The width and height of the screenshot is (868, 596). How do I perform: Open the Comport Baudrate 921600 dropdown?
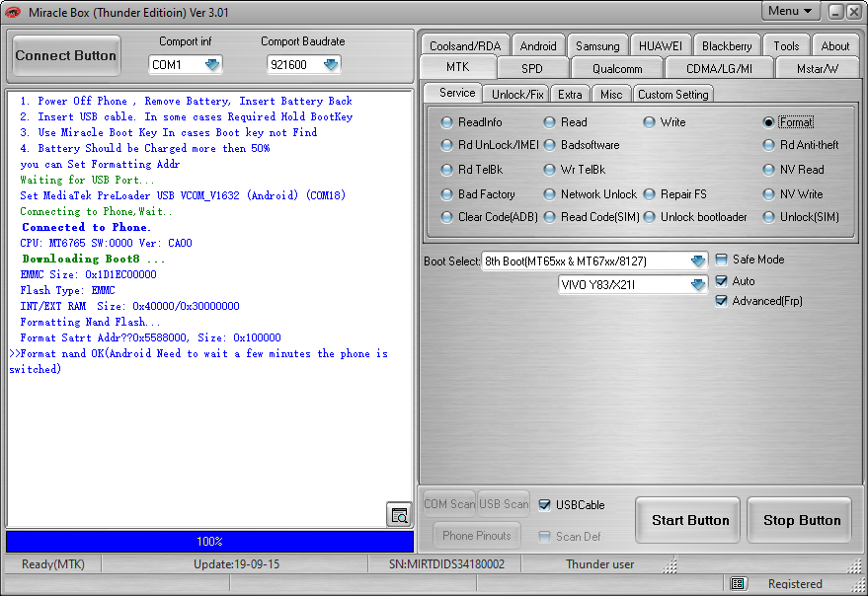coord(331,65)
